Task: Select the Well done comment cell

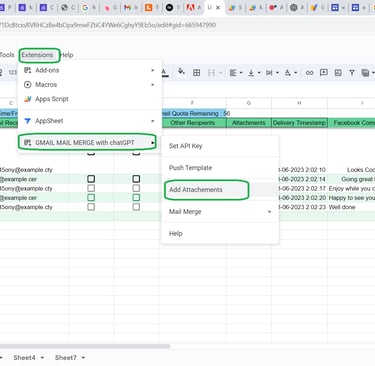Action: point(351,207)
